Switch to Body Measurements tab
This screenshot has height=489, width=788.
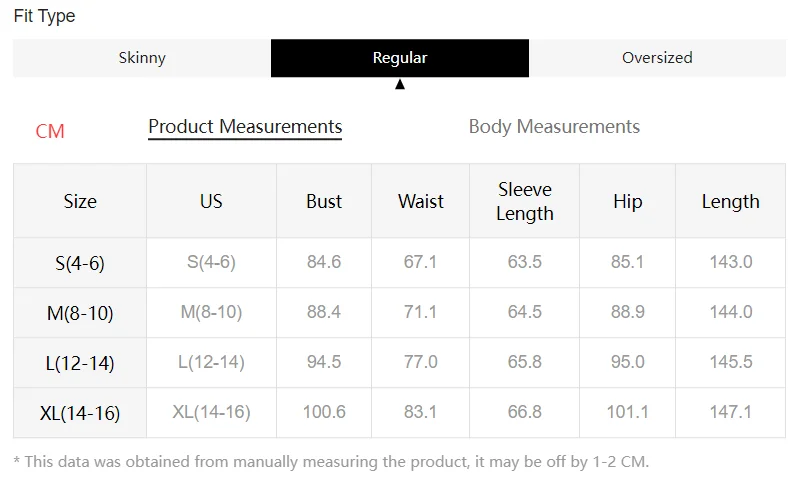[x=554, y=127]
